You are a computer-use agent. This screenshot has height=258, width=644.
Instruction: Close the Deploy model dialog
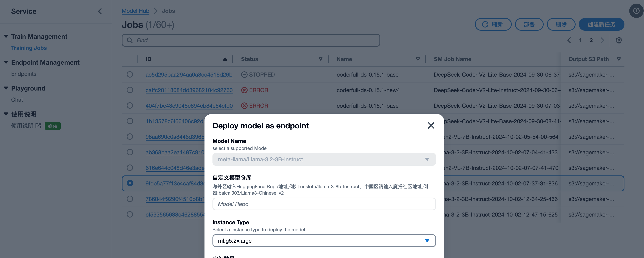(431, 125)
